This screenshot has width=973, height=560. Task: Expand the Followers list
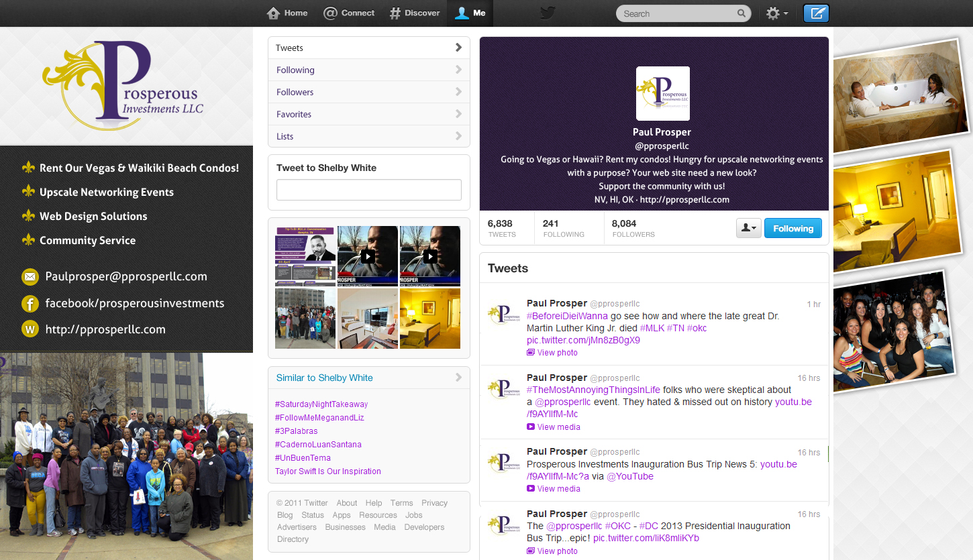[368, 92]
